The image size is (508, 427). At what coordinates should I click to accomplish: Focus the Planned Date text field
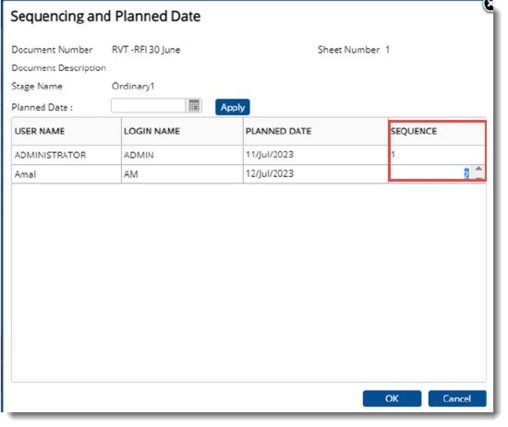click(x=149, y=106)
